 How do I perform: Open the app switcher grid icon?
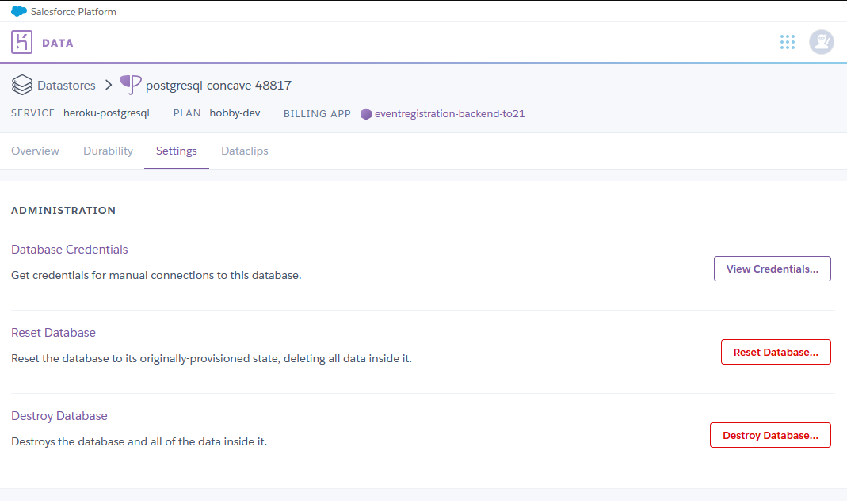pos(787,42)
